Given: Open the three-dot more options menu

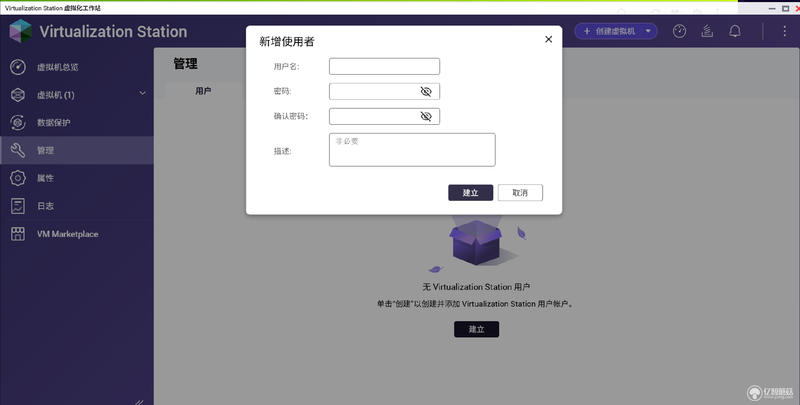Looking at the screenshot, I should click(x=784, y=31).
